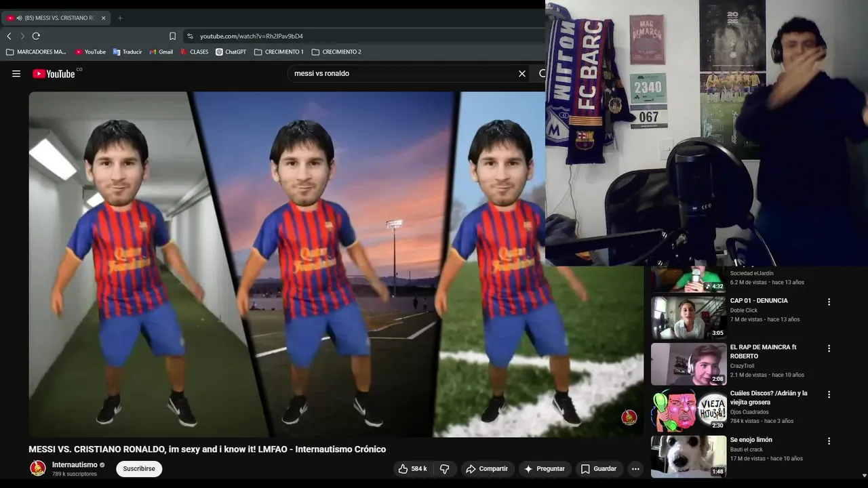Image resolution: width=868 pixels, height=488 pixels.
Task: Open Se enojo limón thumbnail
Action: point(688,456)
